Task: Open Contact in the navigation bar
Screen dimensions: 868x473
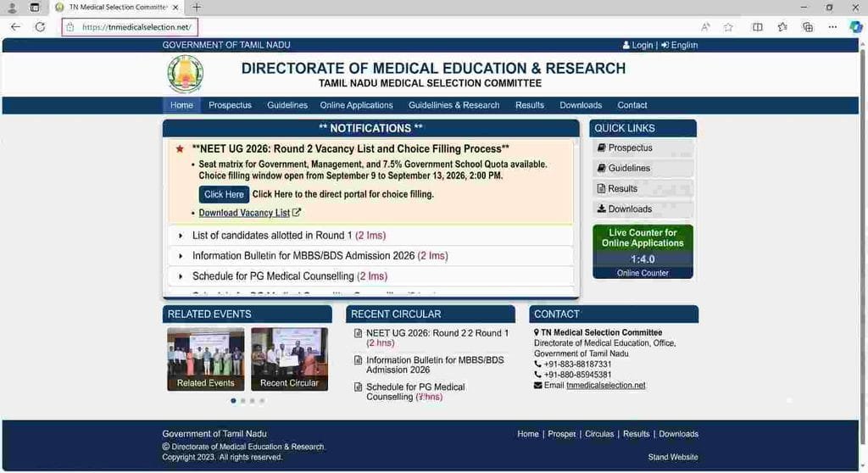Action: pyautogui.click(x=632, y=105)
